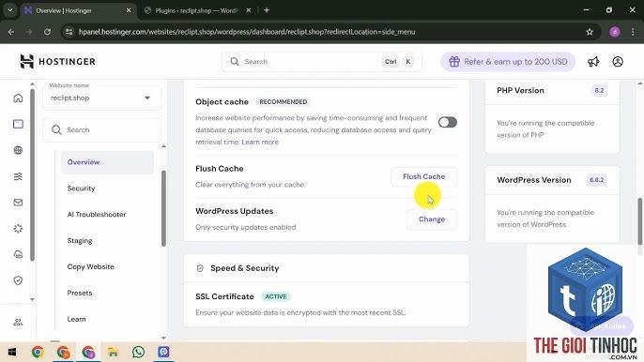
Task: Click the PHP Version 8.2 badge
Action: [599, 90]
